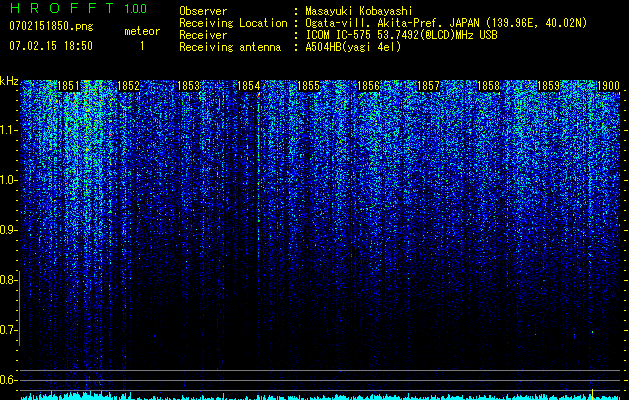
Task: Click the 1856 time marker
Action: click(368, 86)
